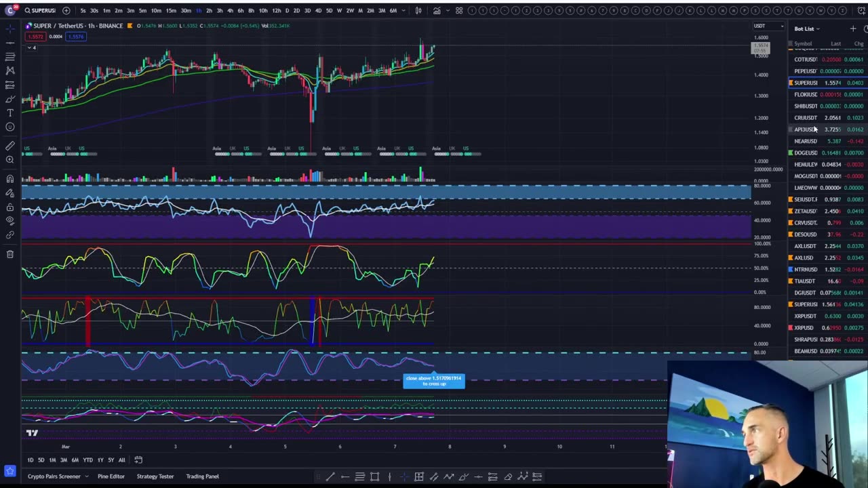This screenshot has height=488, width=868.
Task: Select SHIBUSDT row in watchlist
Action: [827, 106]
